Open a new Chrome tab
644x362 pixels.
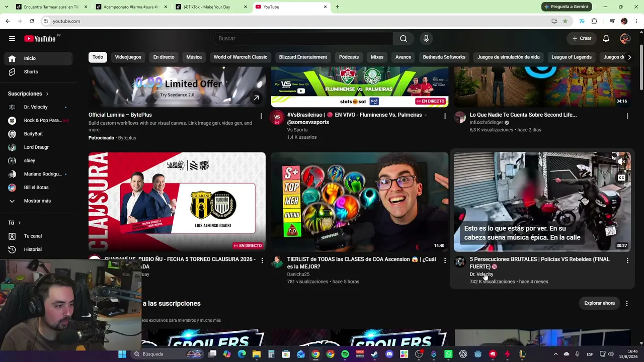337,7
